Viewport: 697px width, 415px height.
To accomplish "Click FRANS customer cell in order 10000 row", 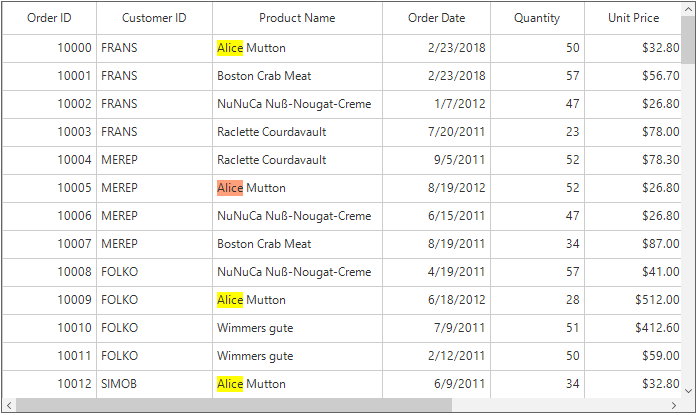I will 154,48.
